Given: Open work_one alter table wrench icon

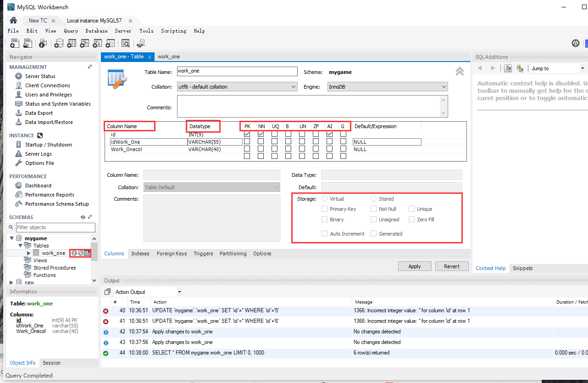Looking at the screenshot, I should [80, 253].
